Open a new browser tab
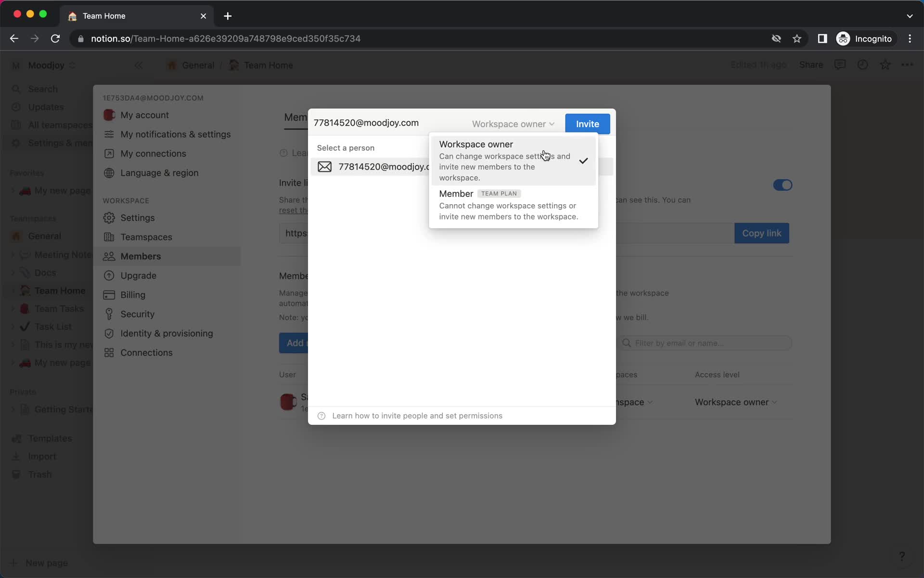 [228, 16]
